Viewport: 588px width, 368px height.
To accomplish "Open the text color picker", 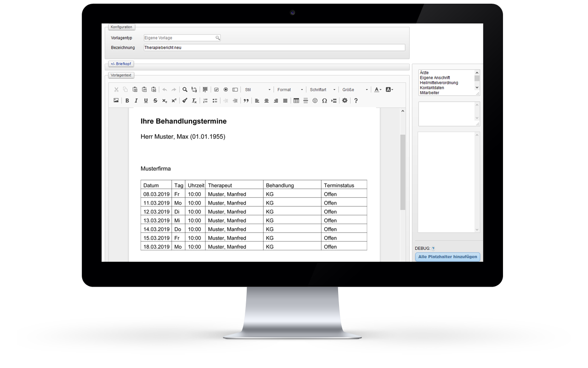I will (x=378, y=90).
